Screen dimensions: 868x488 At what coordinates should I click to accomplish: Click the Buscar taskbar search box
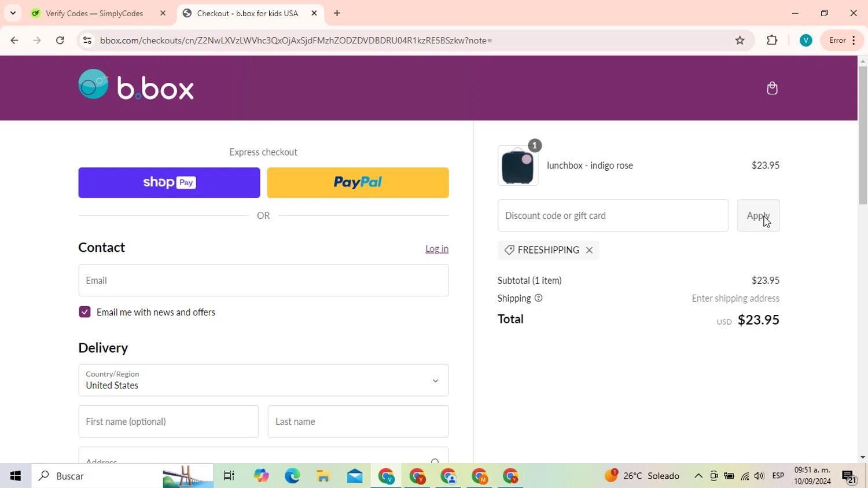click(123, 476)
